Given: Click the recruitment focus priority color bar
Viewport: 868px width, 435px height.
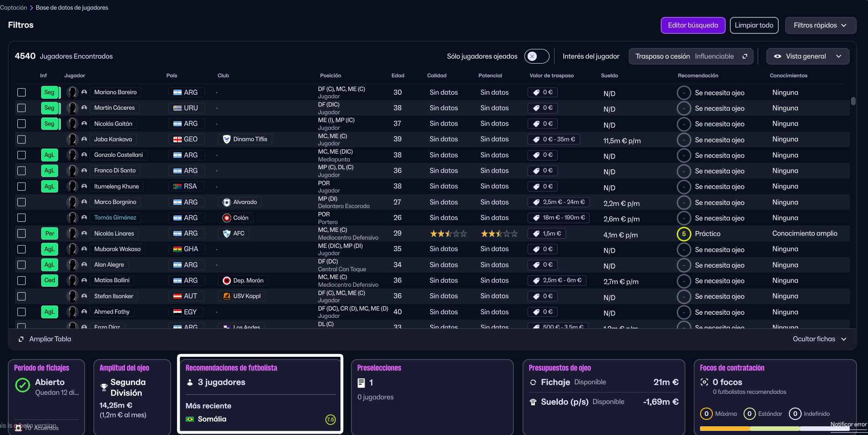Looking at the screenshot, I should tap(774, 429).
